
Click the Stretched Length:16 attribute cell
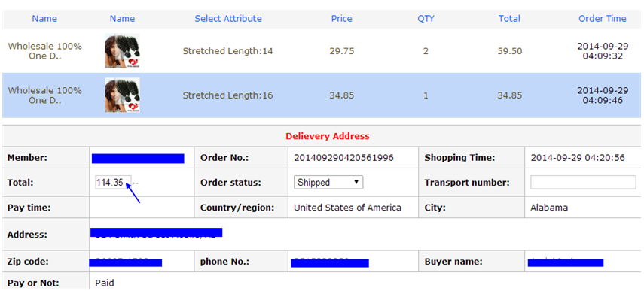[228, 95]
